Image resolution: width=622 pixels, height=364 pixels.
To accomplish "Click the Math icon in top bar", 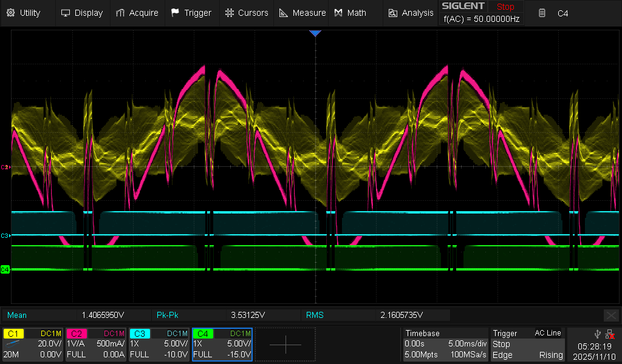I will pos(338,13).
